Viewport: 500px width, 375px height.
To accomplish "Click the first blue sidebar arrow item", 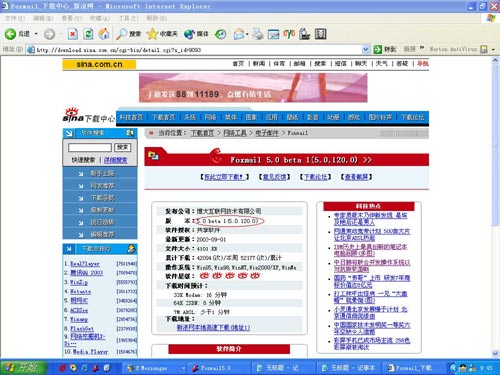I will coord(100,173).
